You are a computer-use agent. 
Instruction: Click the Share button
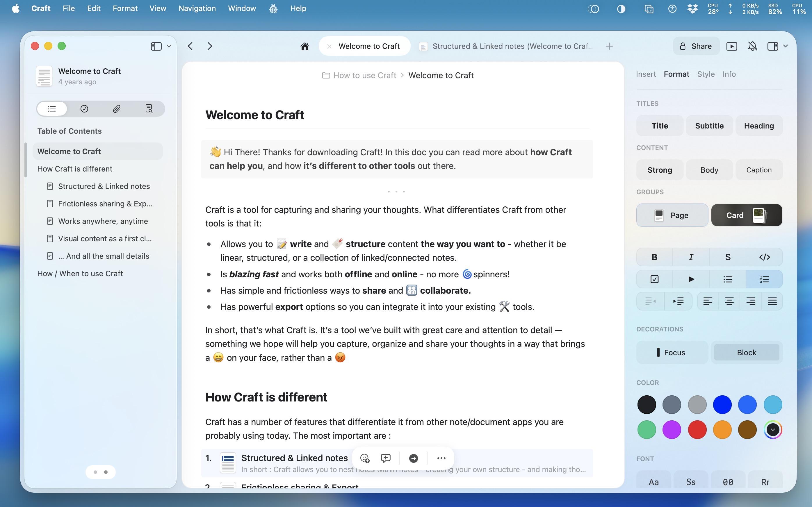[696, 46]
